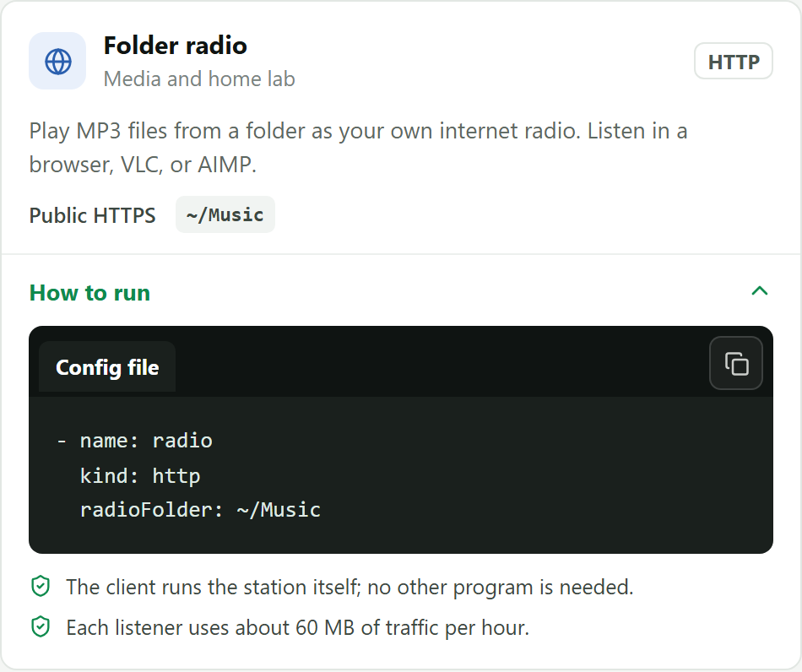Click the note 'The client runs the station itself'
Image resolution: width=802 pixels, height=672 pixels.
(350, 587)
